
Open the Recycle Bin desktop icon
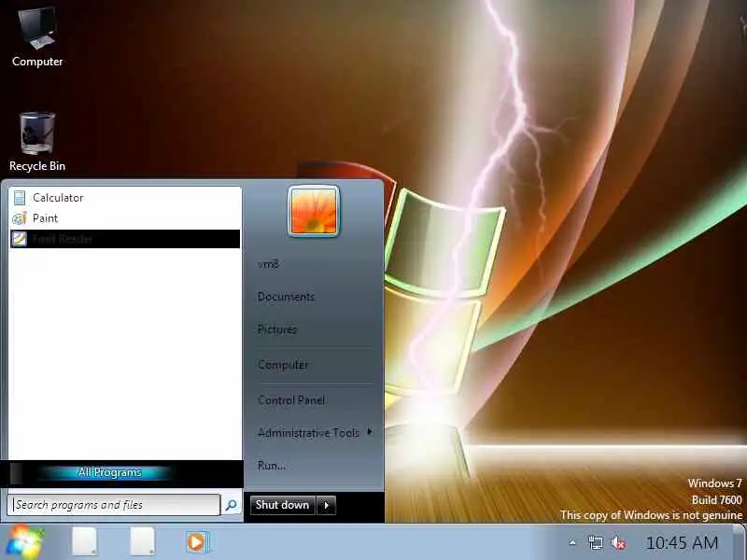pos(37,142)
